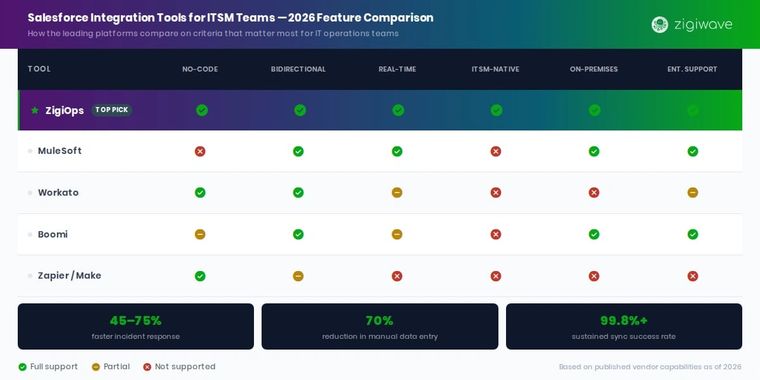The width and height of the screenshot is (760, 380).
Task: Click the NO-CODE column header
Action: (200, 69)
